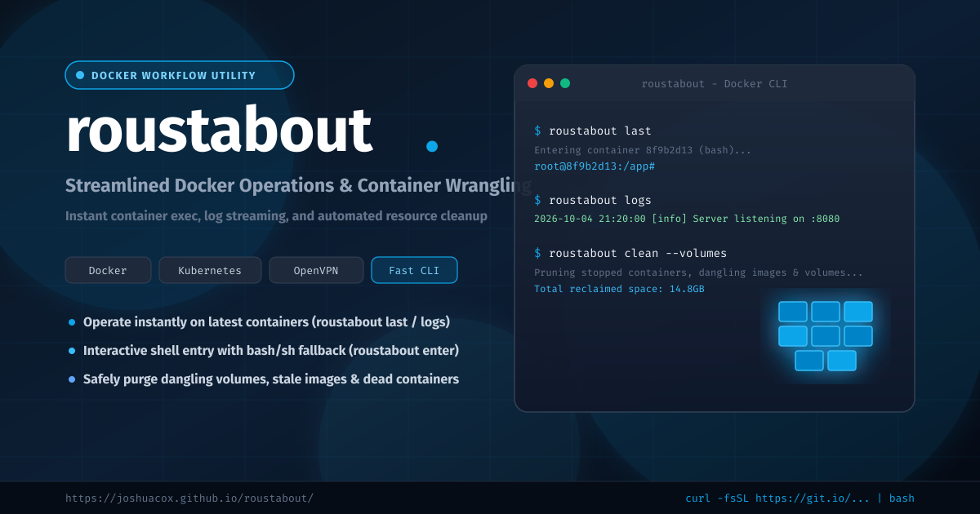980x514 pixels.
Task: Click the curl -fsSL install command
Action: [800, 498]
